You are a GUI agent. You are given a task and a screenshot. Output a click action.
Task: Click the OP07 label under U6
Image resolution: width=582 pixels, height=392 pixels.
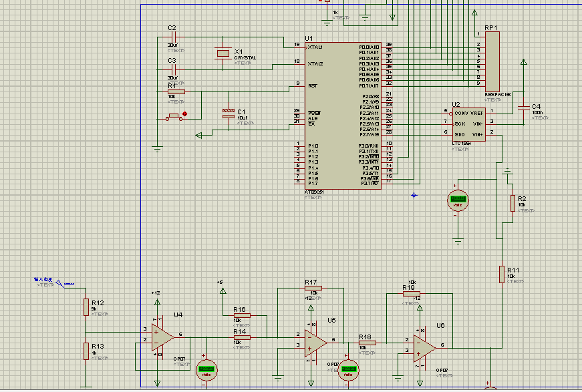coord(442,371)
